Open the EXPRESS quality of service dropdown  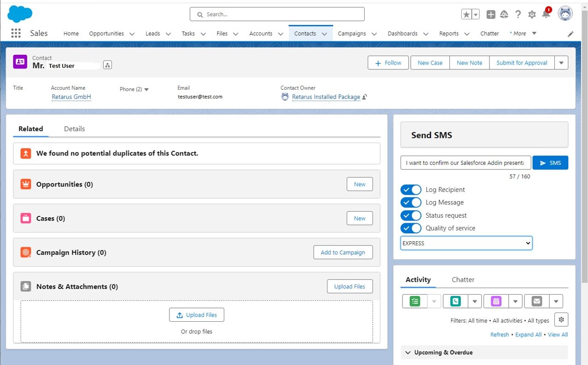466,243
